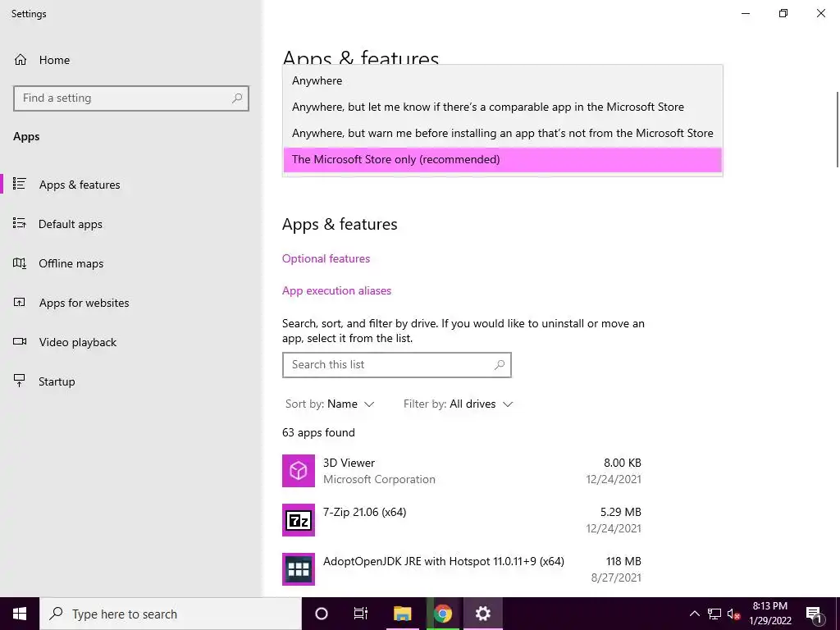Expand the Sort by Name dropdown
The width and height of the screenshot is (840, 630).
330,404
